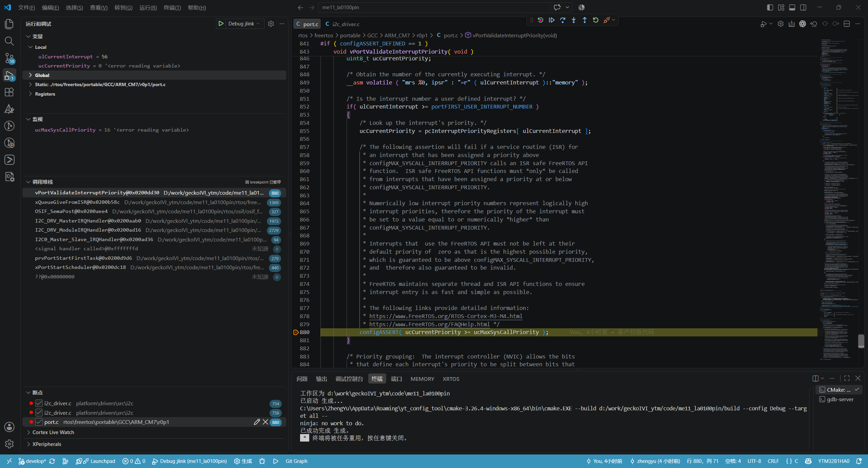Select the xQueueGiveFromISR call stack frame
This screenshot has height=468, width=868.
[154, 202]
